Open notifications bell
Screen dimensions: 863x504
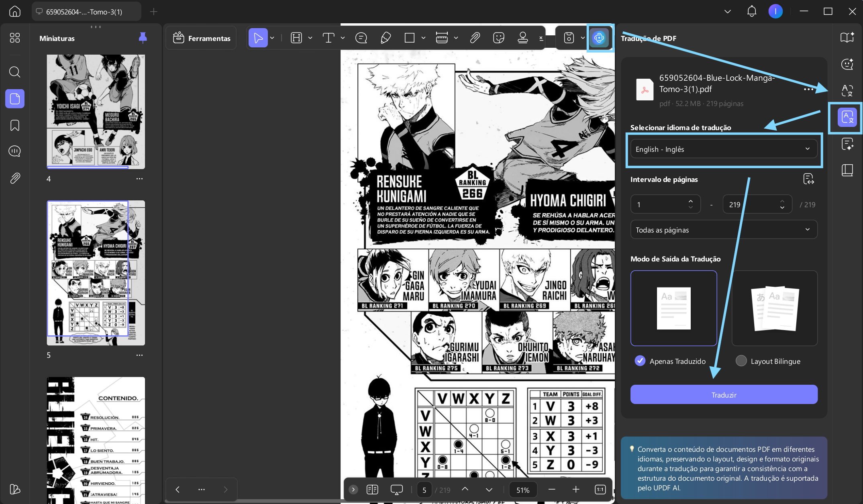pyautogui.click(x=752, y=11)
